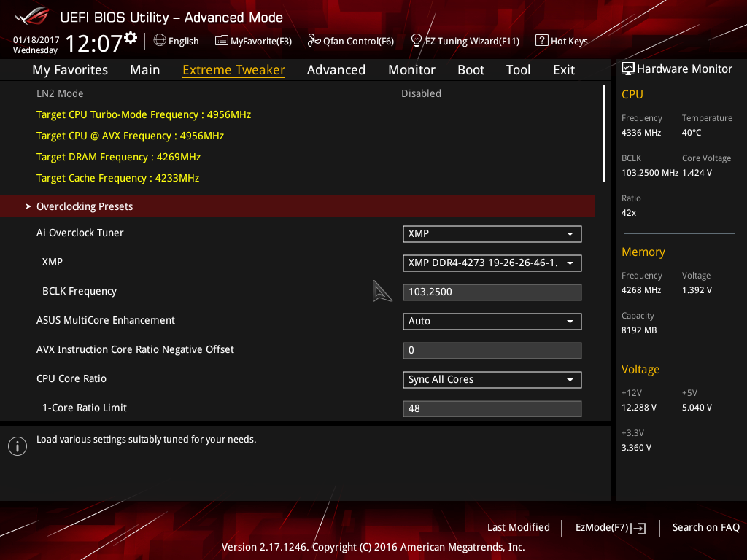Open the Boot tab
747x560 pixels.
click(x=471, y=70)
